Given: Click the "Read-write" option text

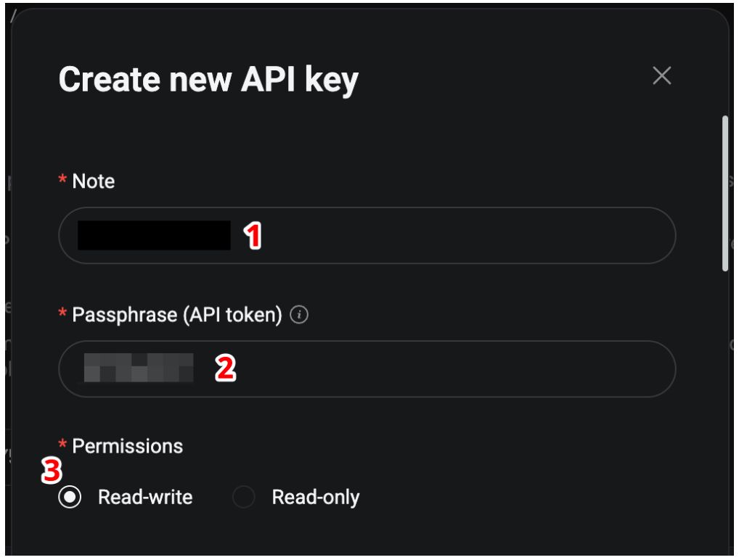Looking at the screenshot, I should tap(145, 497).
